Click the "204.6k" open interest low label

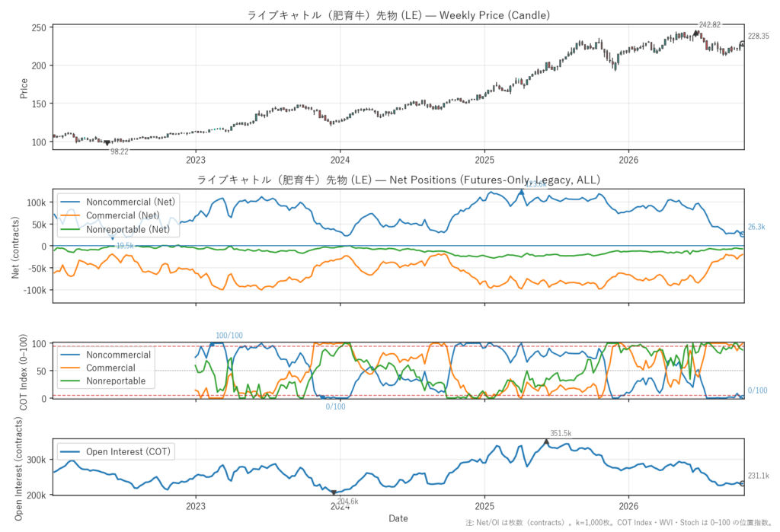(x=347, y=501)
